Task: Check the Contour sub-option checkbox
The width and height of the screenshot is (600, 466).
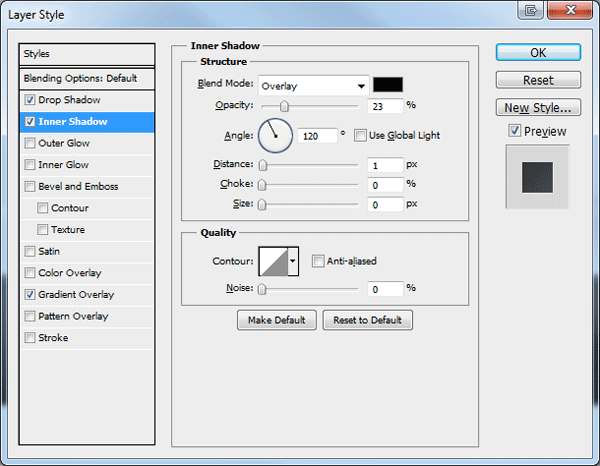Action: (42, 208)
